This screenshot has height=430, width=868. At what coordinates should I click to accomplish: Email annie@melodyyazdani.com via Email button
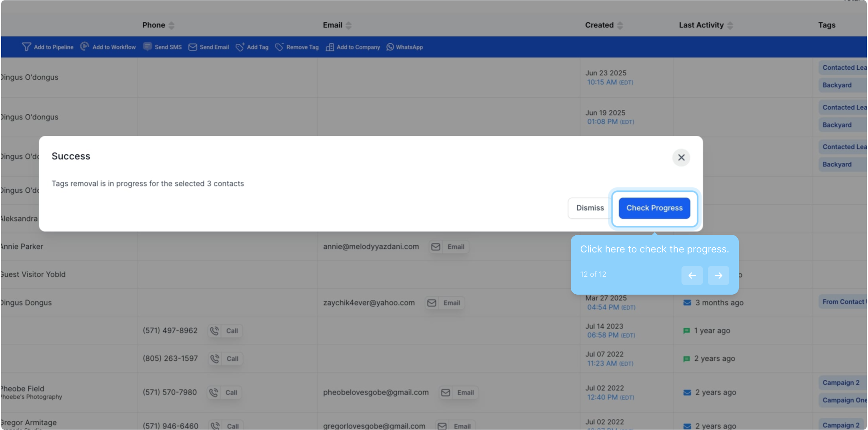[449, 247]
